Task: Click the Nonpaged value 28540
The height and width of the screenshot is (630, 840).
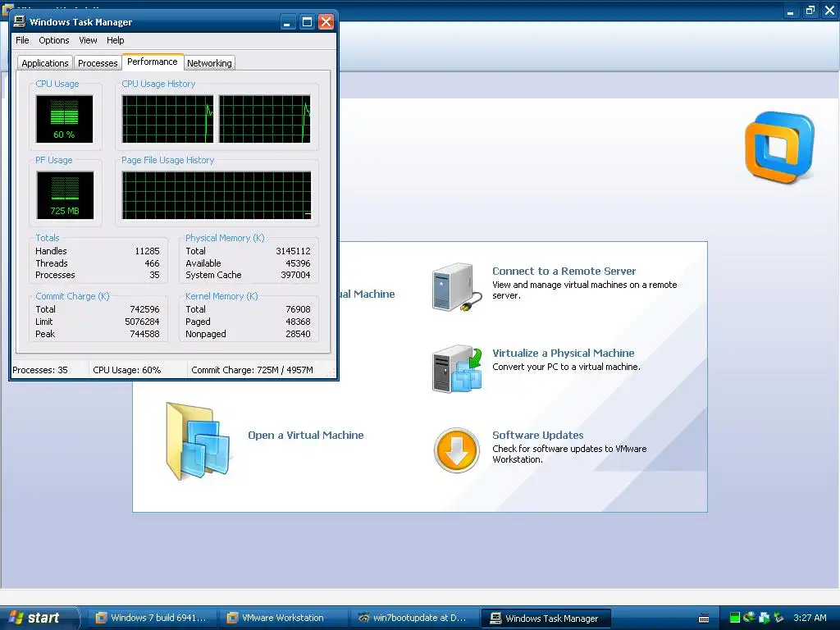Action: [298, 334]
